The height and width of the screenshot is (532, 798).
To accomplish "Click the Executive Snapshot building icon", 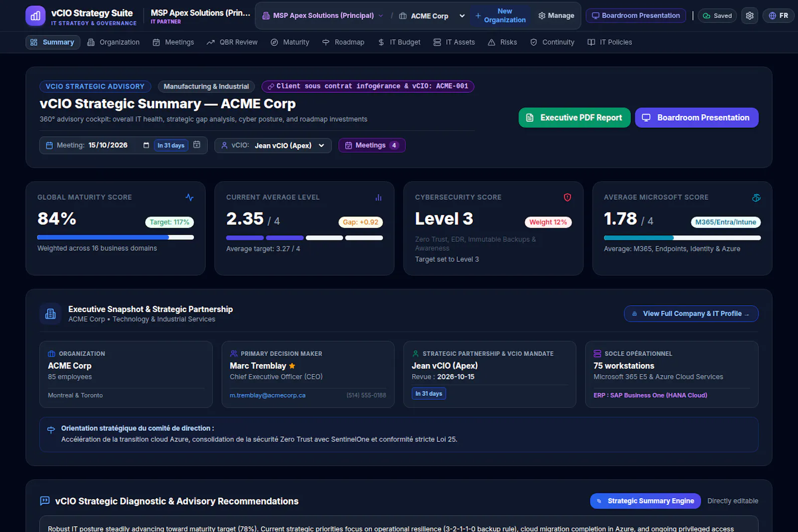I will [x=50, y=314].
